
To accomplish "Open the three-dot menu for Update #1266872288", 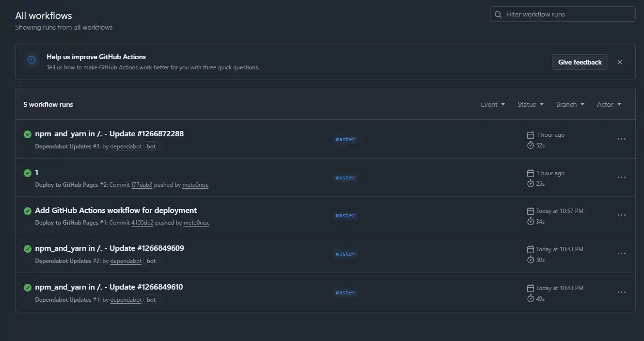I will click(x=621, y=139).
